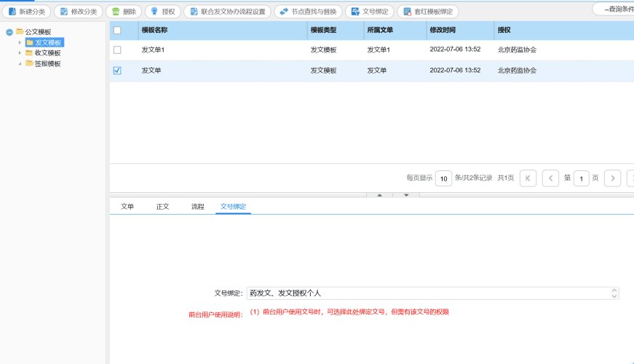
Task: Expand the 发文模板 tree arrow
Action: (x=20, y=42)
